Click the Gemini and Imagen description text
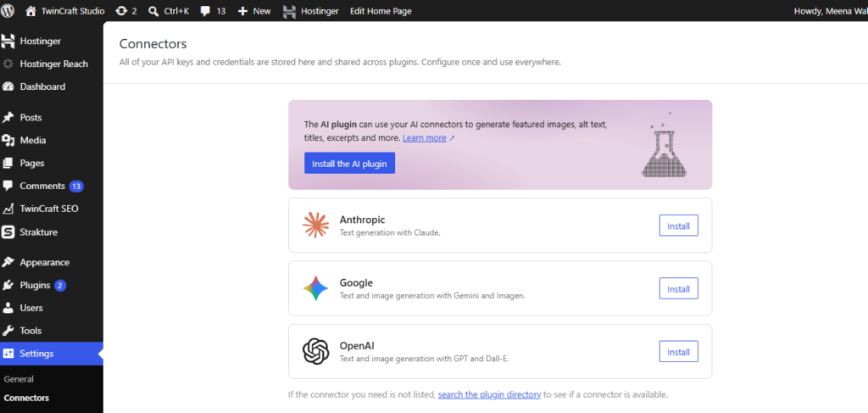This screenshot has width=868, height=413. tap(431, 296)
